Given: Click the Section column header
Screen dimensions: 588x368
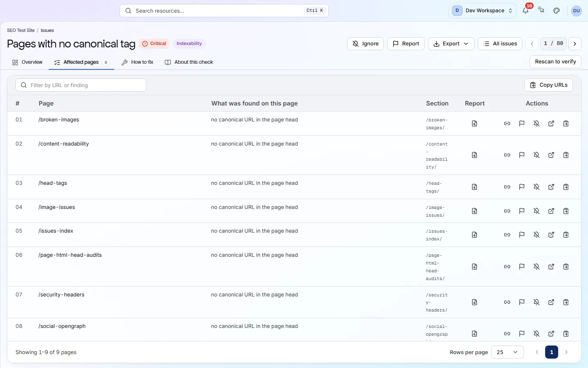Looking at the screenshot, I should coord(437,103).
